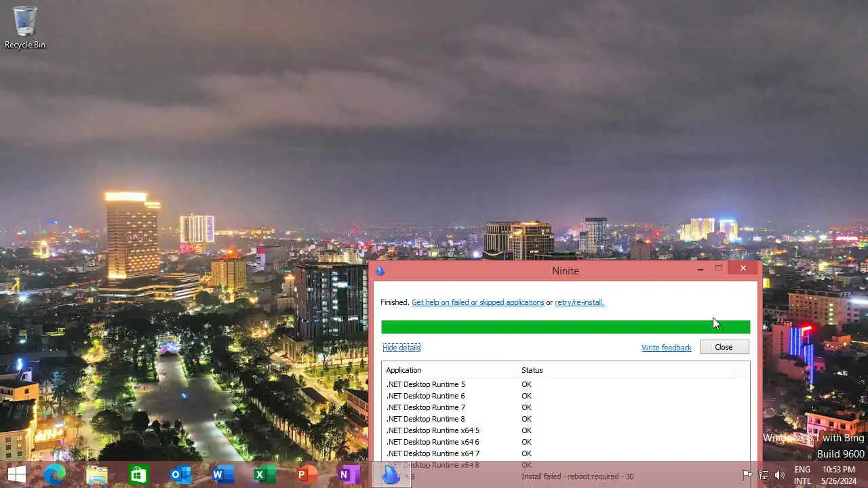
Task: Sort by the Application column header
Action: pyautogui.click(x=450, y=370)
